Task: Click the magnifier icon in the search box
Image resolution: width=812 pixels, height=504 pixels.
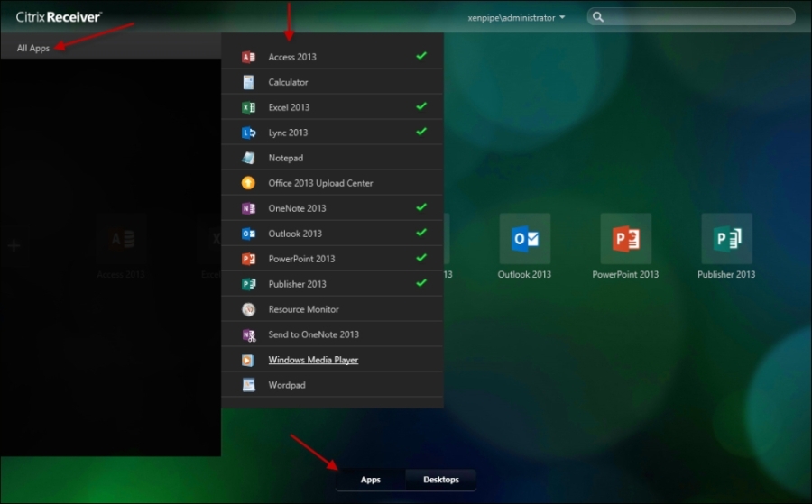Action: (x=598, y=17)
